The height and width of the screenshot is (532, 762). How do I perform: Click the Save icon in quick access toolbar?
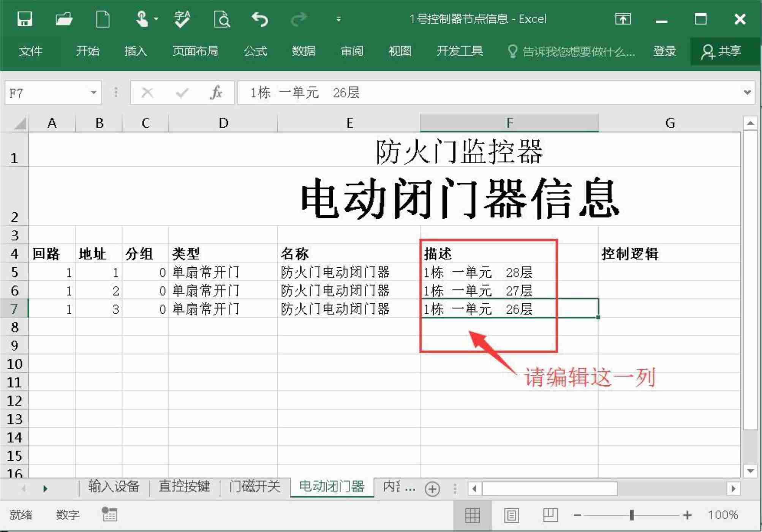click(25, 19)
